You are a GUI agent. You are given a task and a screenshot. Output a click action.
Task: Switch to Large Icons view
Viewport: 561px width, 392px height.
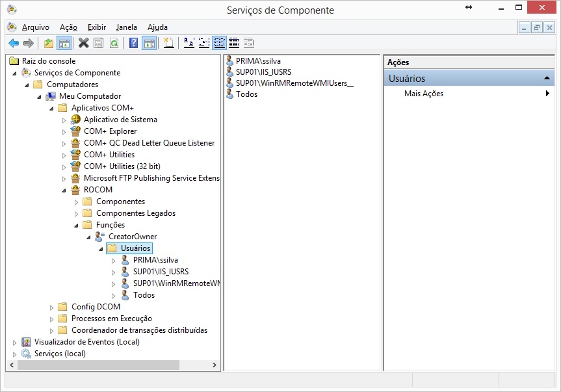point(189,43)
